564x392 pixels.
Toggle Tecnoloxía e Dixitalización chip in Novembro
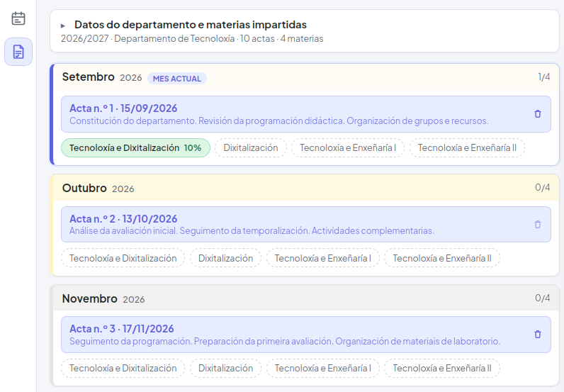coord(123,368)
